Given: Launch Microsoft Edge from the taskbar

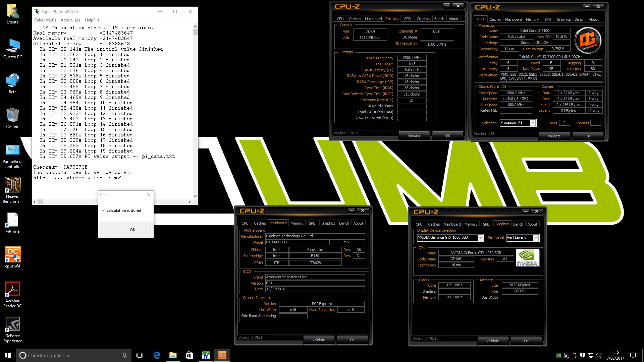Looking at the screenshot, I should coord(157,355).
